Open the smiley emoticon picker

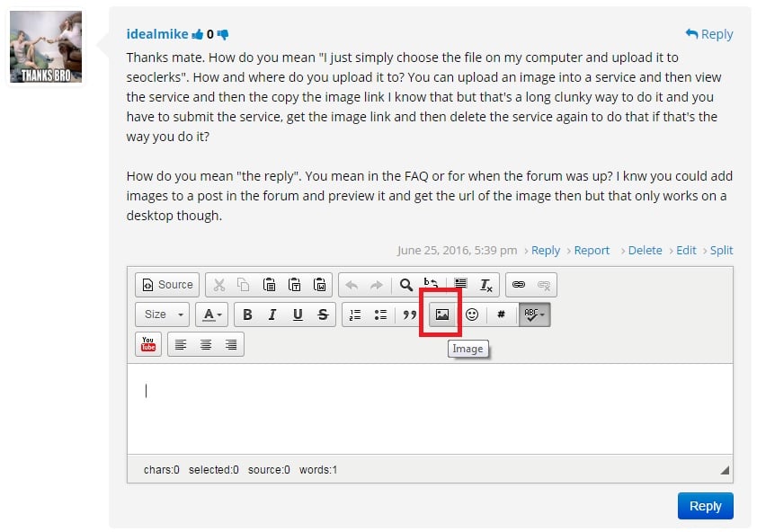pyautogui.click(x=472, y=315)
